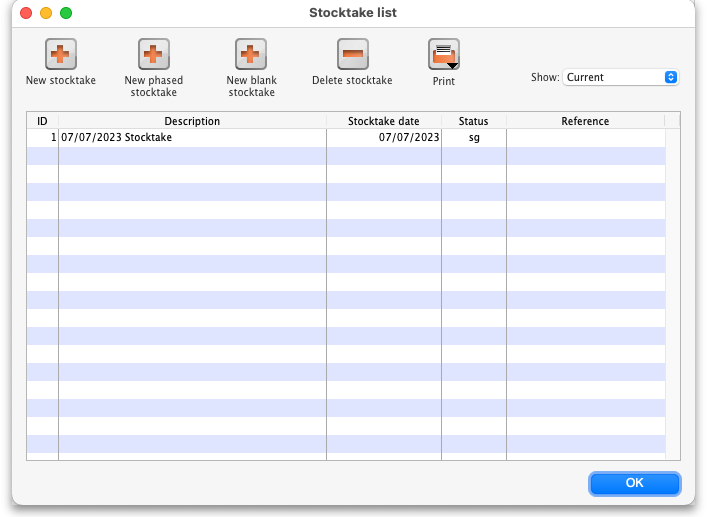Click the New stocktake icon

tap(61, 54)
